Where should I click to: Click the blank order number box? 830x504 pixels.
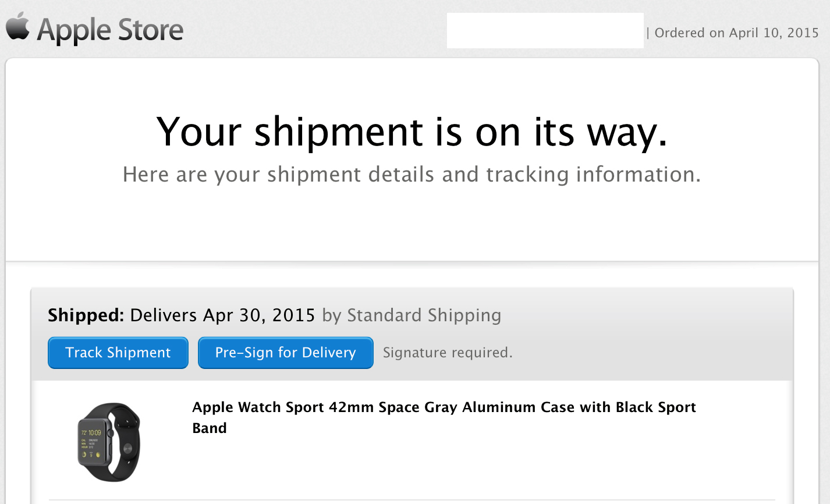545,31
